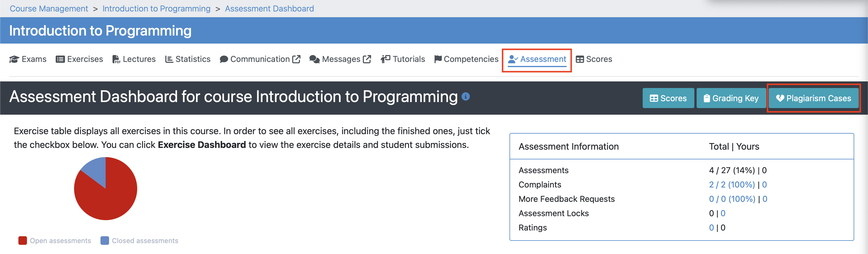Click the Messages external link icon
This screenshot has width=868, height=254.
[x=367, y=59]
